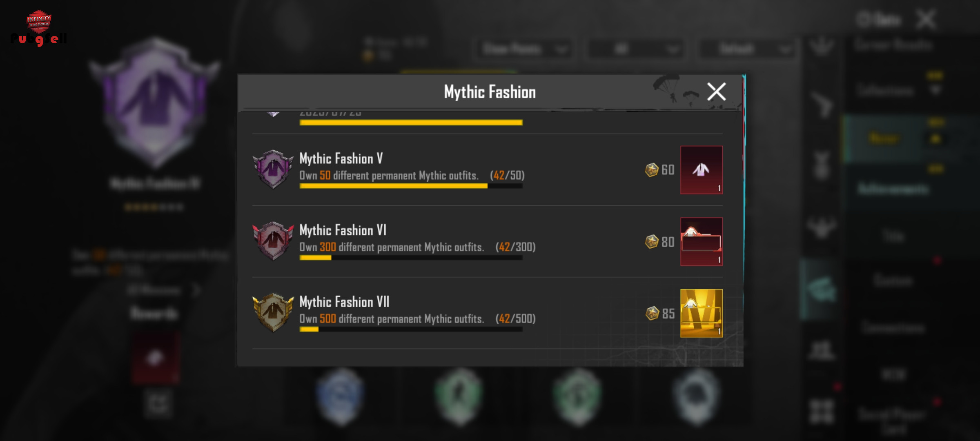
Task: Click the Mythic Fashion V title text
Action: coord(341,158)
